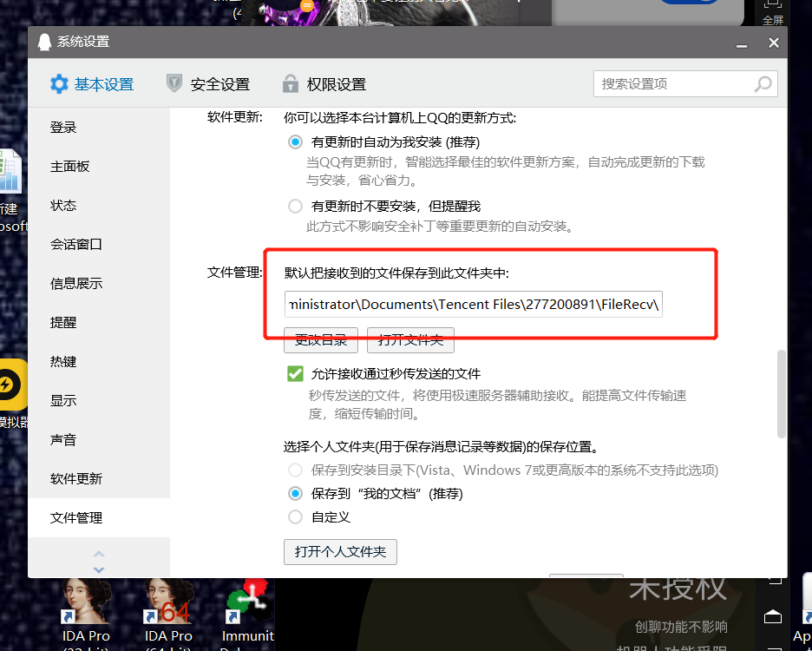Choose 有更新时自动为我安装 radio option

[295, 142]
